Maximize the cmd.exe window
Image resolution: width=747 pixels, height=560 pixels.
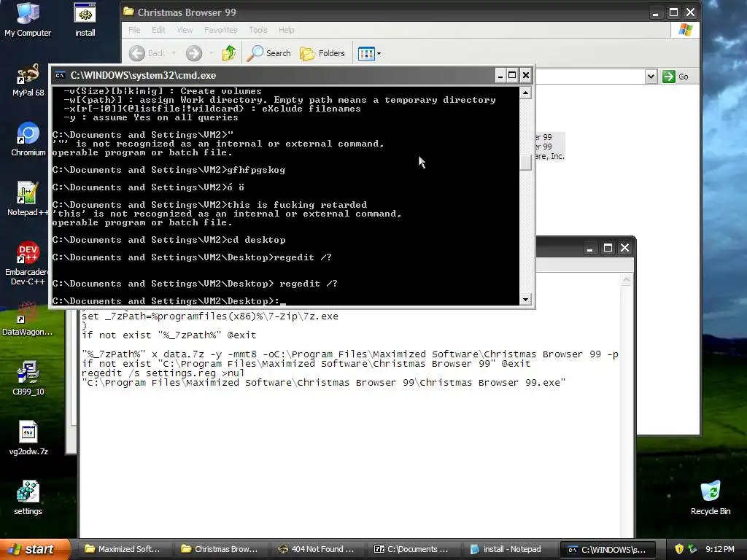tap(512, 75)
